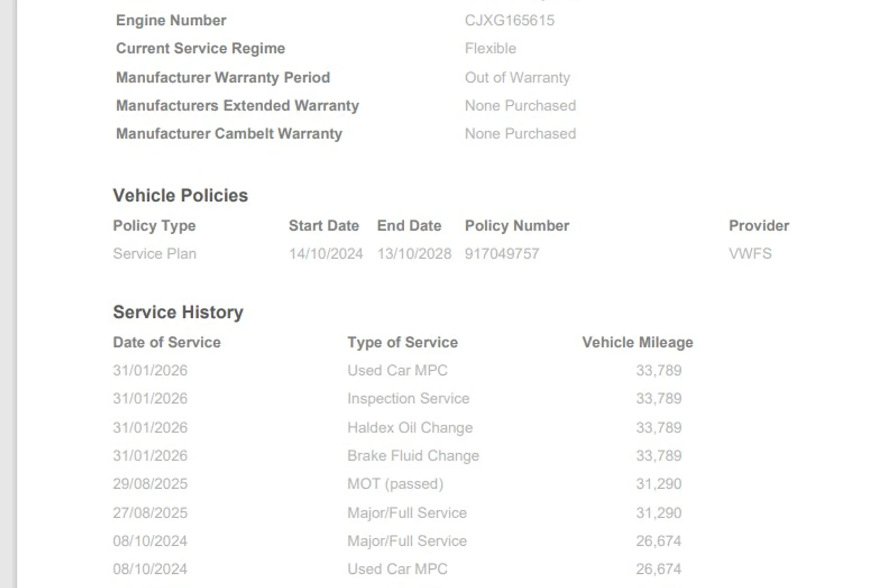Click policy end date 13/10/2028
The width and height of the screenshot is (882, 588).
414,254
